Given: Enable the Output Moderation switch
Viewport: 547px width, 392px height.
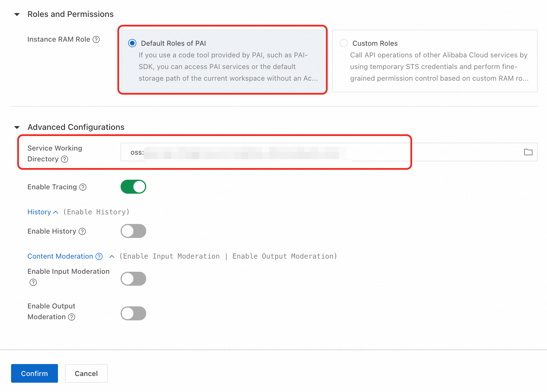Looking at the screenshot, I should (133, 313).
